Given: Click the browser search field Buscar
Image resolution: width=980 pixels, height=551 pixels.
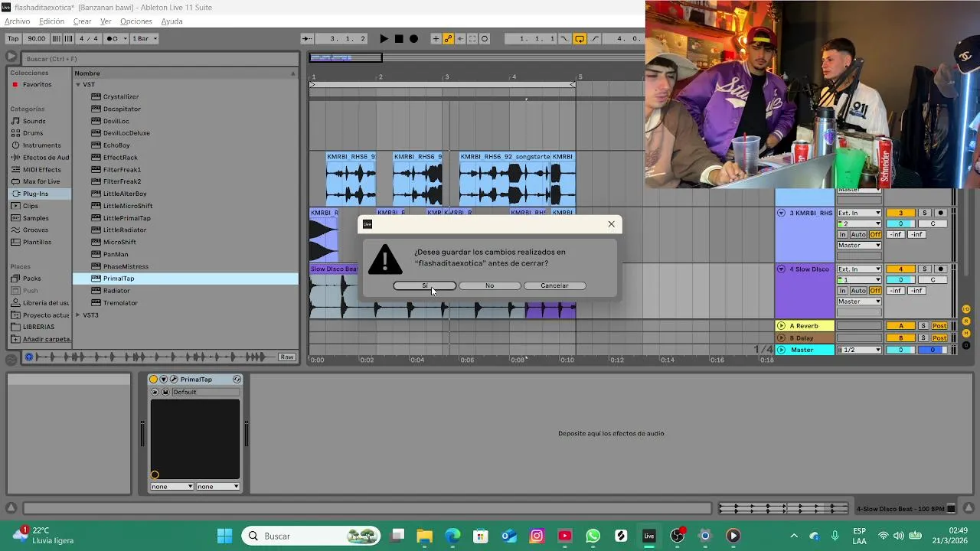Looking at the screenshot, I should click(x=159, y=59).
